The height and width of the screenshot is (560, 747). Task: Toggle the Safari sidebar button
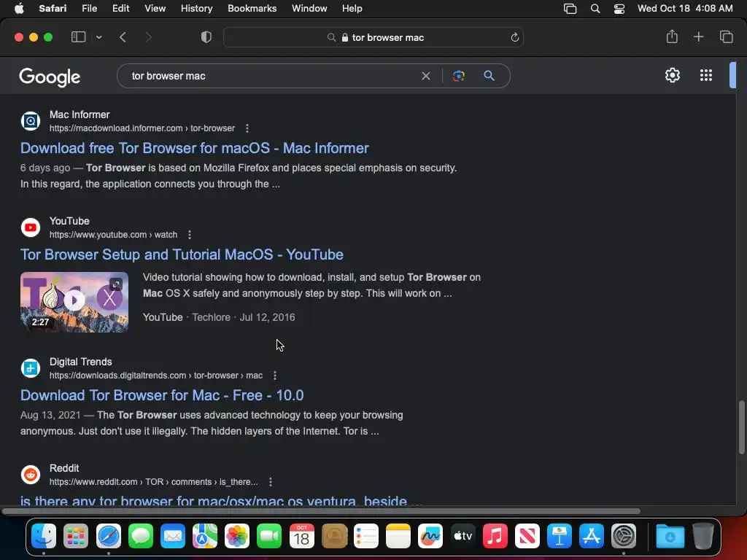pyautogui.click(x=78, y=37)
